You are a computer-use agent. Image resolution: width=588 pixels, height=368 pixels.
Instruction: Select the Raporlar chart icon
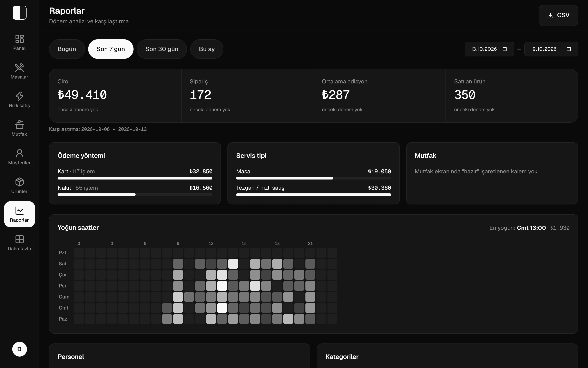[x=19, y=211]
